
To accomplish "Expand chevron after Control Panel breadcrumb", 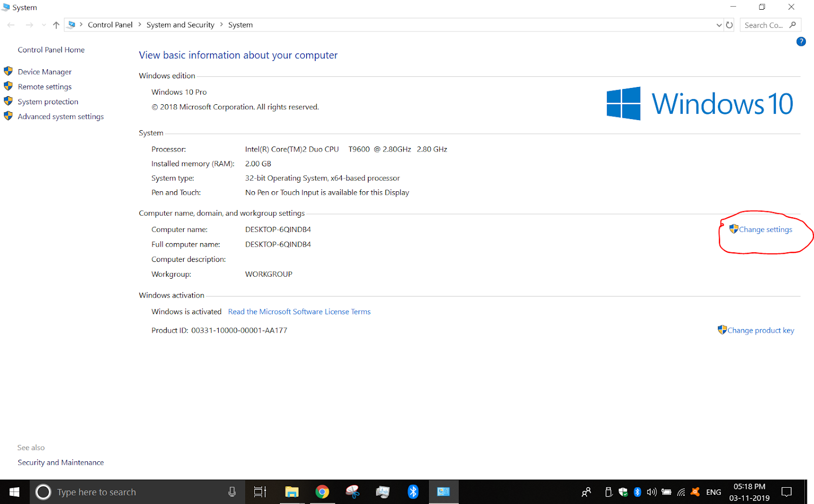I will point(140,24).
